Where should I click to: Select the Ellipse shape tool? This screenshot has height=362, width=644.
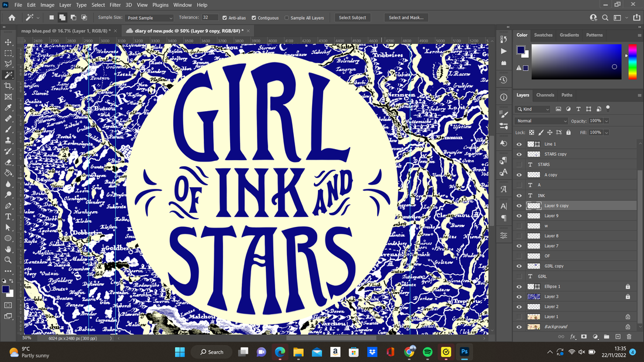(x=8, y=239)
